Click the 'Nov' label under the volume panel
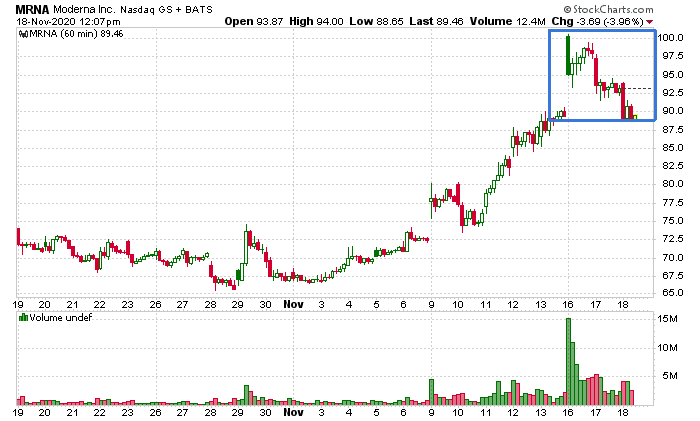Screen dimensions: 700x421 [293, 412]
